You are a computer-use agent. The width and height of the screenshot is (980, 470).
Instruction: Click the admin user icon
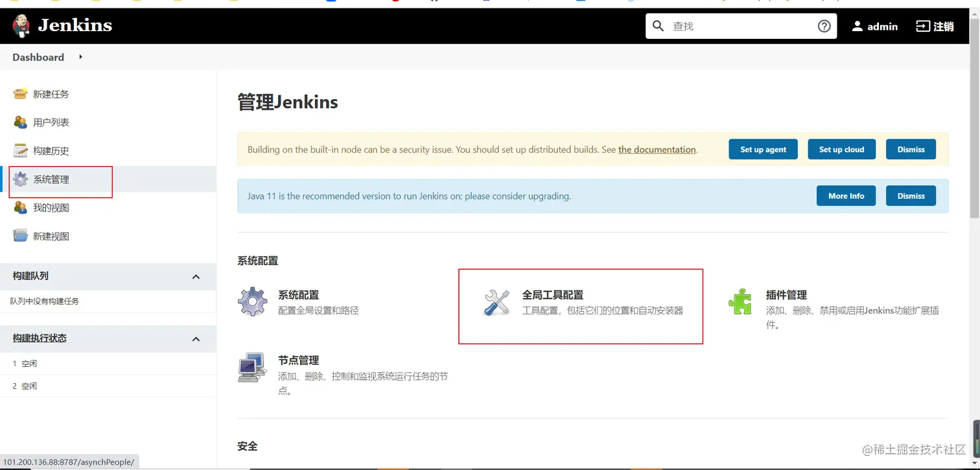pyautogui.click(x=857, y=26)
